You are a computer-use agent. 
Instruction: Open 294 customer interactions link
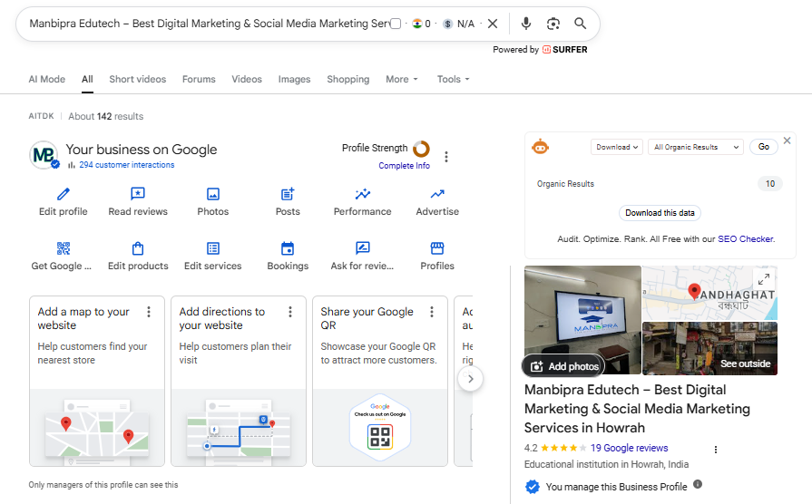point(126,165)
